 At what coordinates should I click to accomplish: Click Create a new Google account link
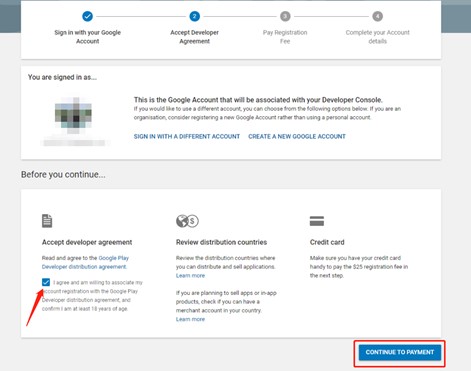[x=297, y=136]
